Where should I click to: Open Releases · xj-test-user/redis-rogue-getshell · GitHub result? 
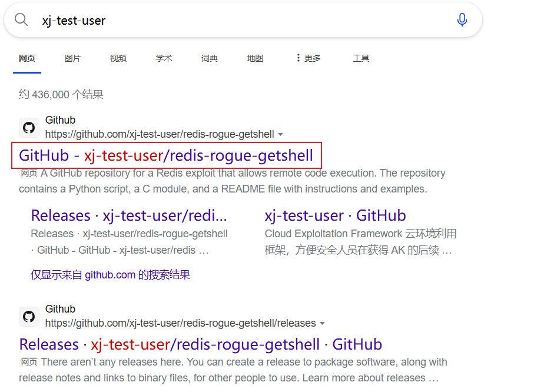[x=201, y=344]
